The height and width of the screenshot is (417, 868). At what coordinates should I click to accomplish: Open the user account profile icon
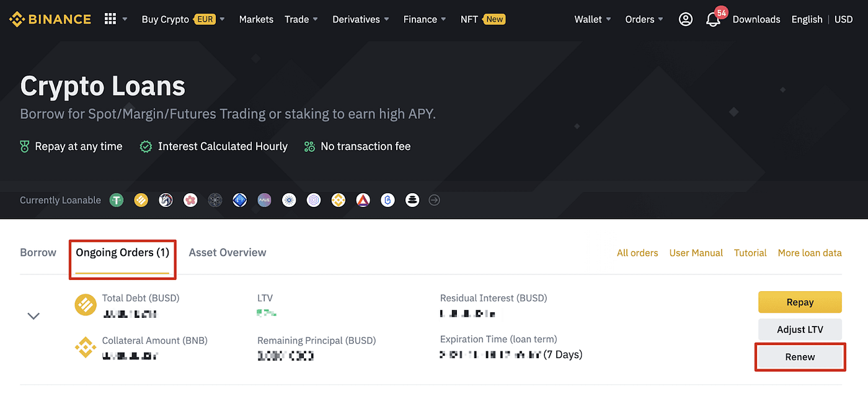[x=685, y=19]
